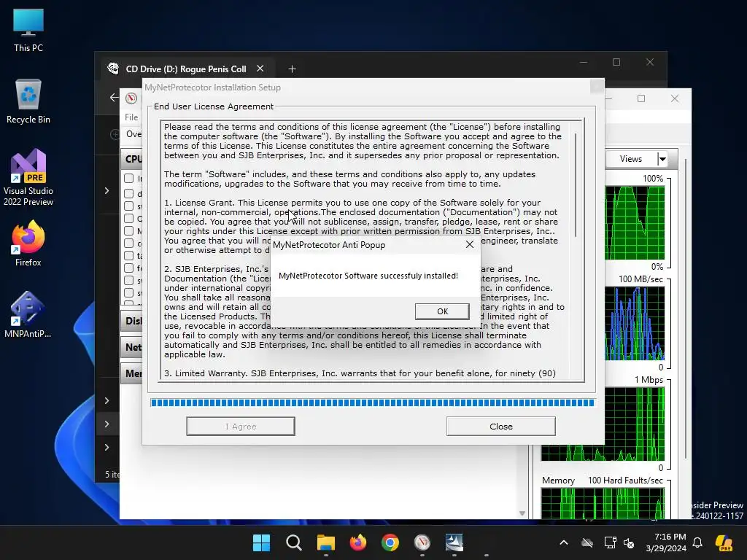This screenshot has height=560, width=747.
Task: Select the CD Drive (D:) Explorer tab
Action: point(186,69)
